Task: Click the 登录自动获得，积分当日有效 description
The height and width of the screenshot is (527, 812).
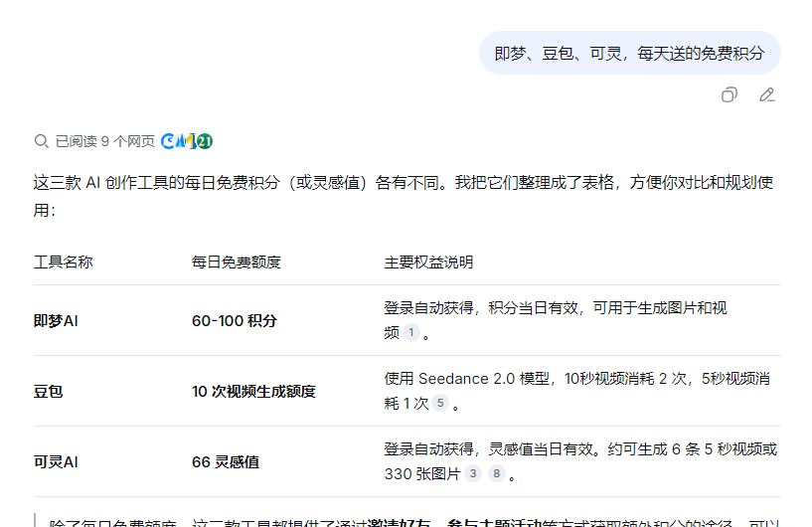Action: (556, 320)
